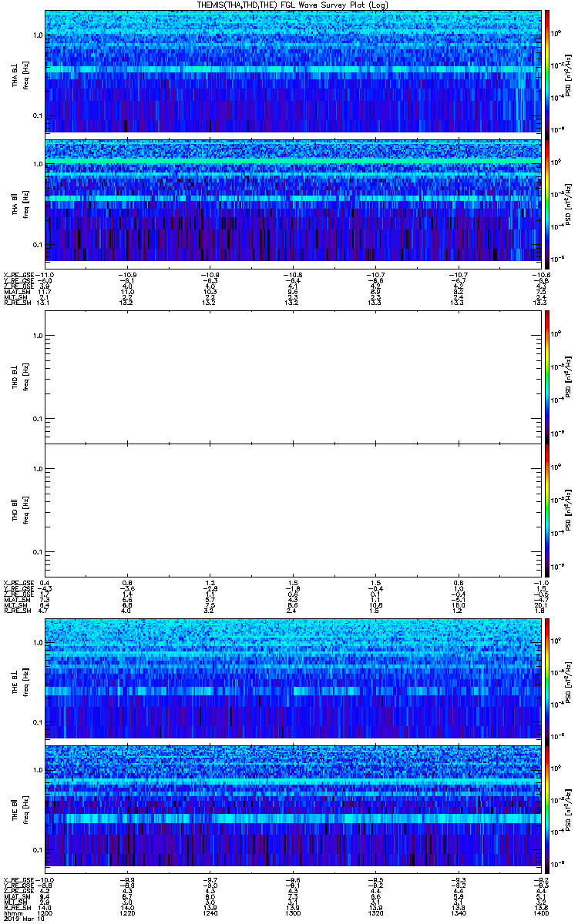Screen dimensions: 578x924
Task: Click the "THD B∥ freq [Hz]" axis label
Action: 20,510
